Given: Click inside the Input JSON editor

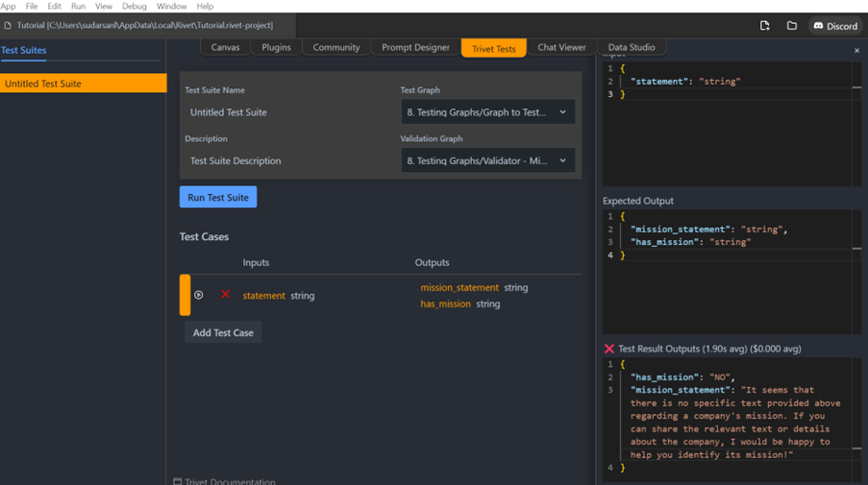Looking at the screenshot, I should [x=732, y=125].
